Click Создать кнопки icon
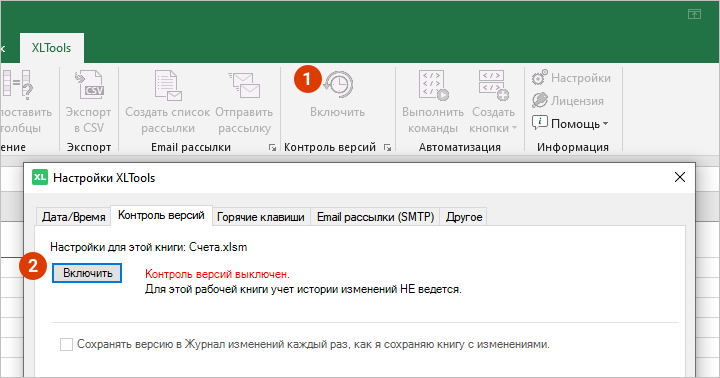 tap(494, 85)
